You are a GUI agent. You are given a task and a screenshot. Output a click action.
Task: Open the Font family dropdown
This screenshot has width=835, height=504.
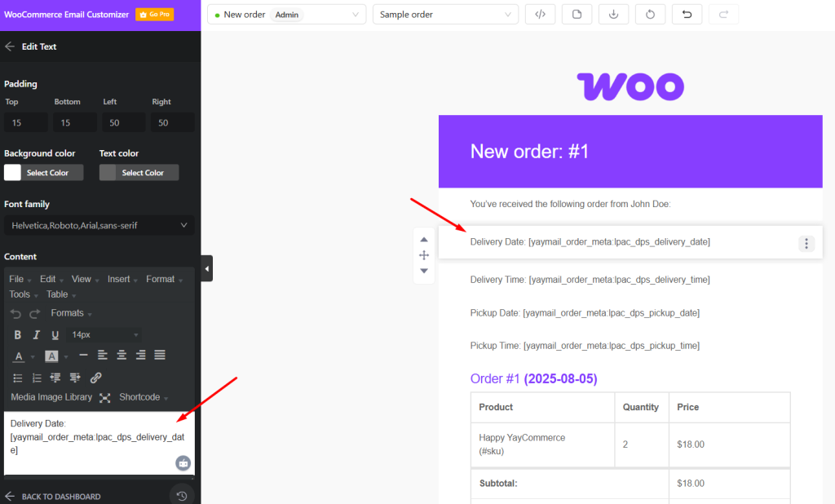coord(99,225)
